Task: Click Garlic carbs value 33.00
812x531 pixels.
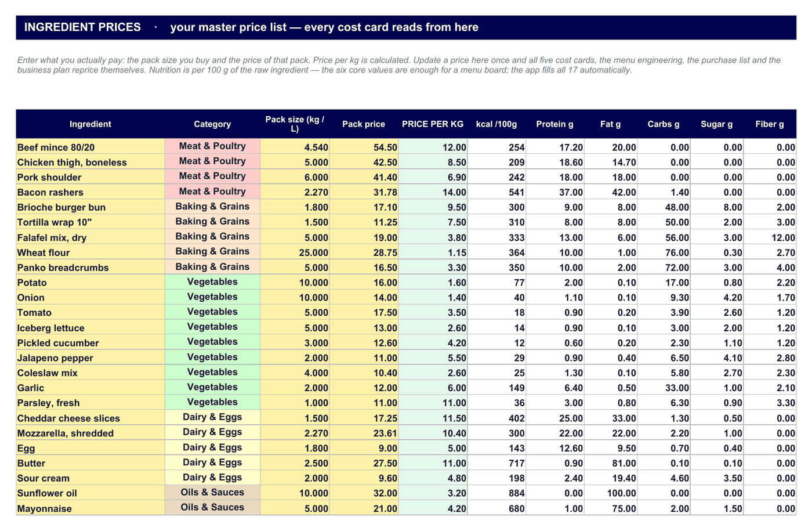Action: [x=664, y=388]
